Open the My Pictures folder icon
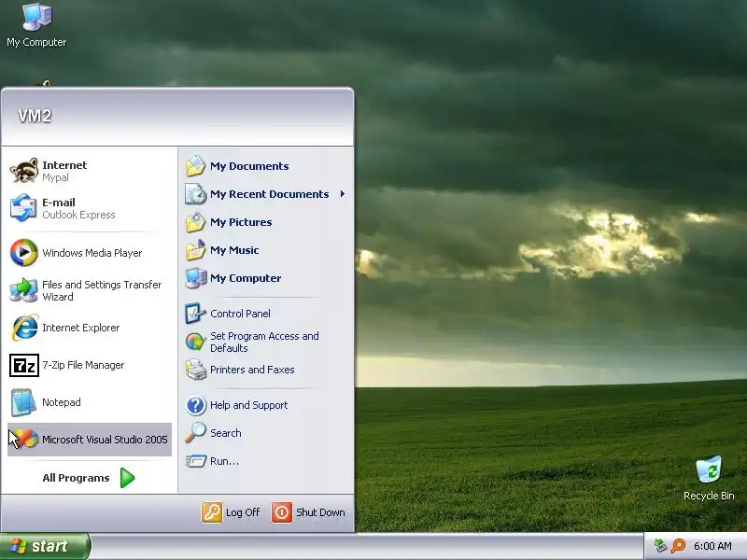Image resolution: width=747 pixels, height=560 pixels. point(195,222)
